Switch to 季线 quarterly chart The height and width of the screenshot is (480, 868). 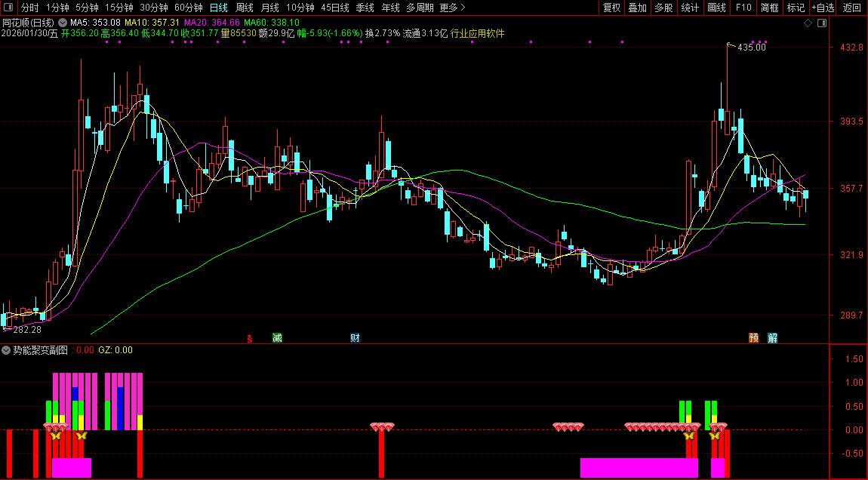coord(365,8)
